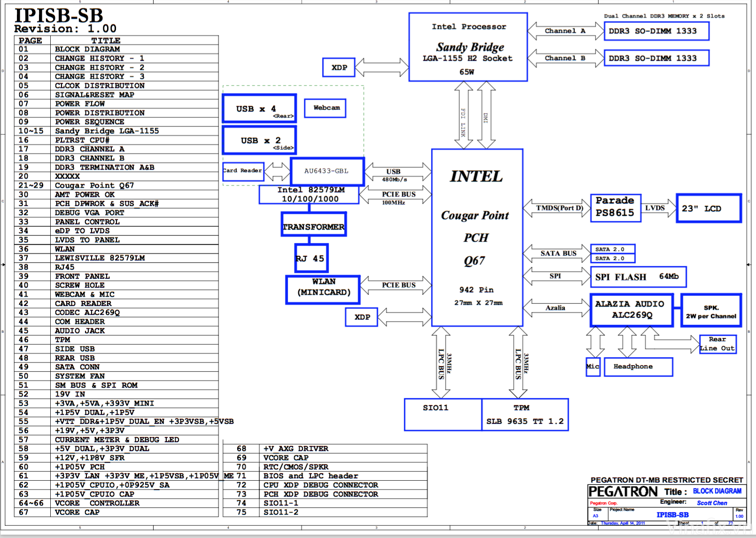Click the DDR3 SO-DIMM 1333 Channel B block

[x=656, y=58]
